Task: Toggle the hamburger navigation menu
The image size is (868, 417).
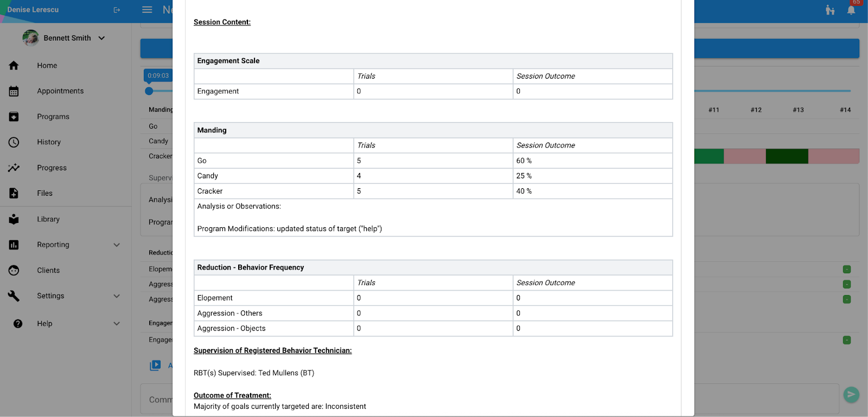Action: click(147, 10)
